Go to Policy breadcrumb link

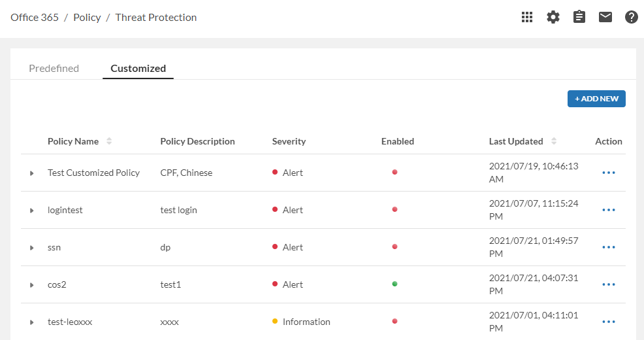coord(87,18)
